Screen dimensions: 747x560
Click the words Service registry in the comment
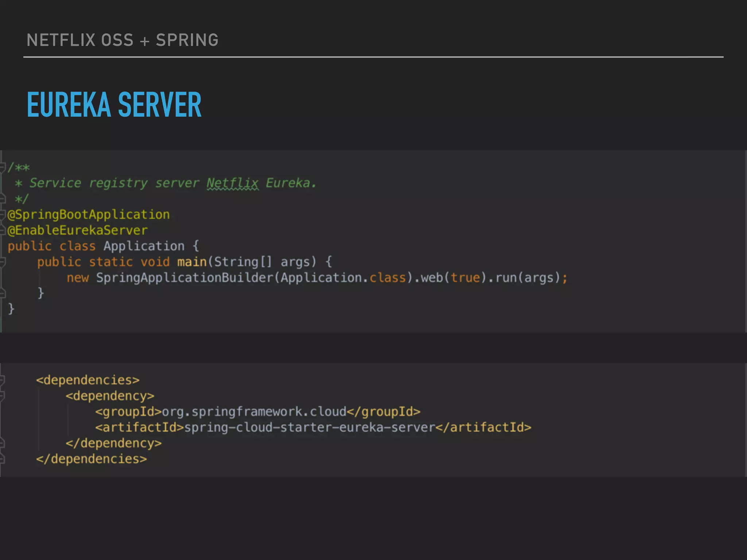coord(89,183)
